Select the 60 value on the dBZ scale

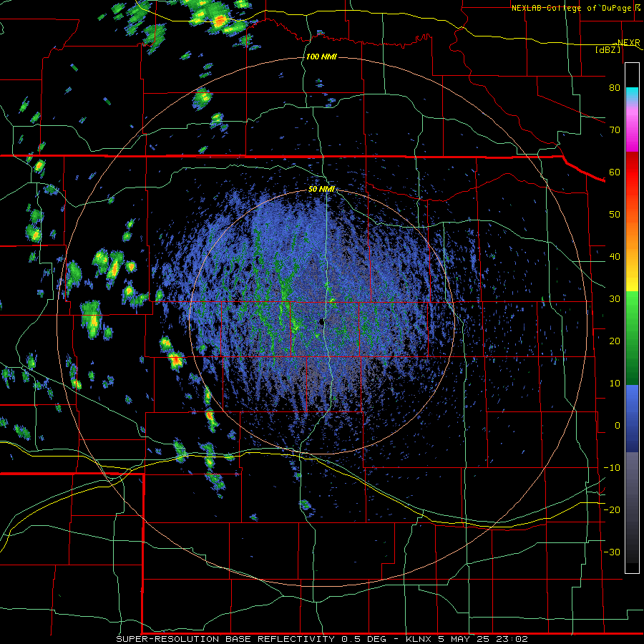(615, 172)
